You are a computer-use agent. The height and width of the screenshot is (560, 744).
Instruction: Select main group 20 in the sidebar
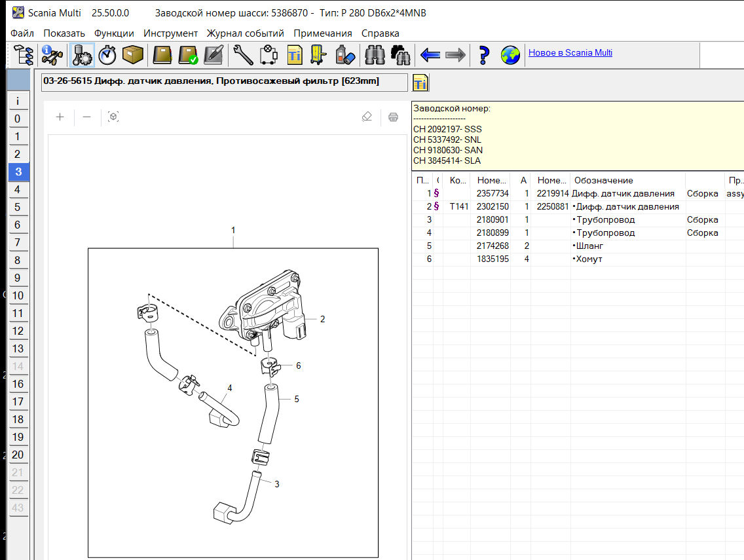tap(18, 454)
